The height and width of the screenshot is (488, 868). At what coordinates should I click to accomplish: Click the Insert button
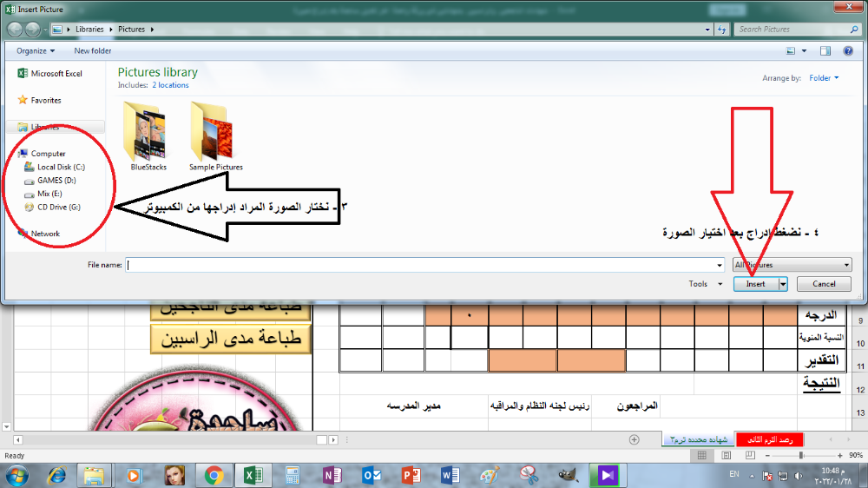pos(756,284)
